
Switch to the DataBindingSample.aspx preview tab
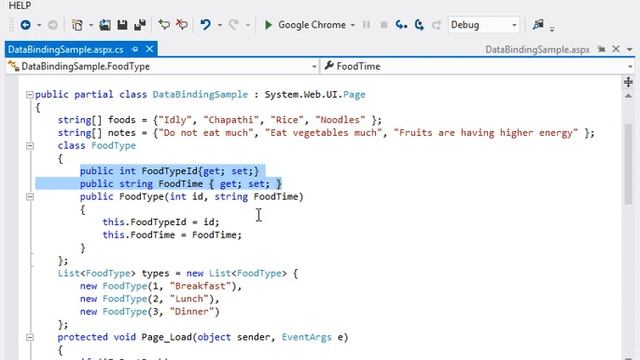click(537, 49)
